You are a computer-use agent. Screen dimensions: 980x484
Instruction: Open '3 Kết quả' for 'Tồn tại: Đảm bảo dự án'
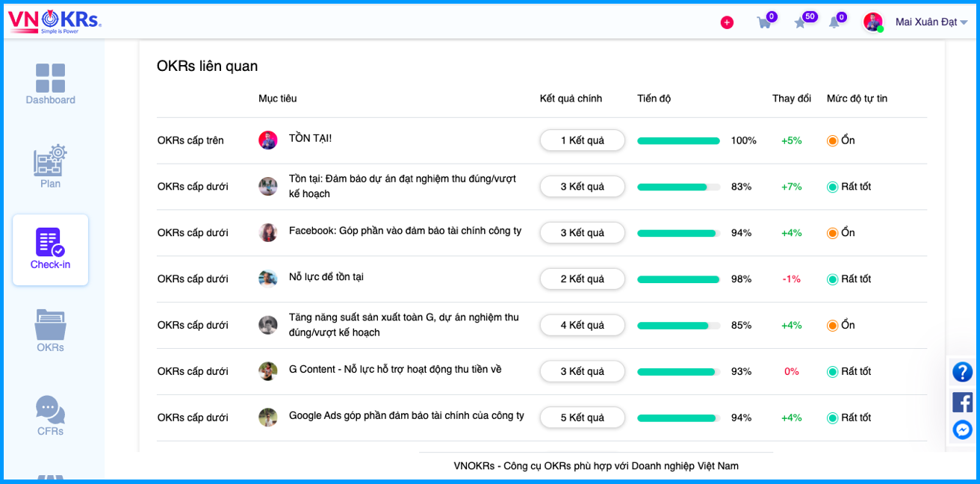(583, 187)
